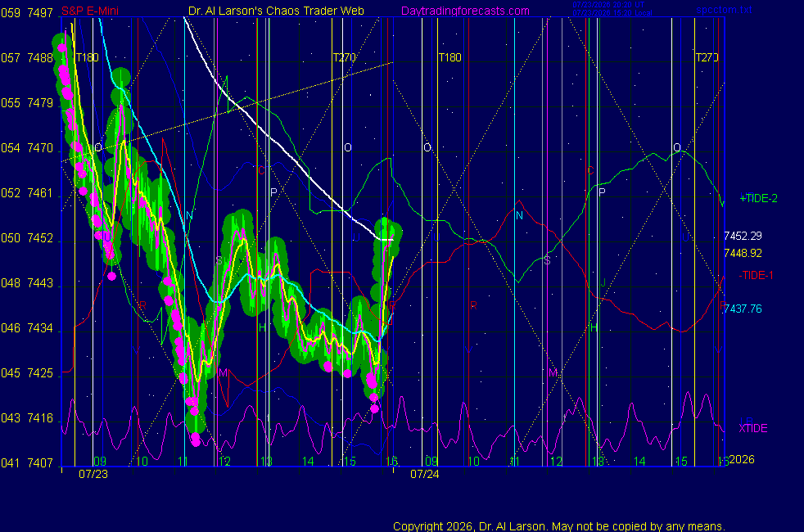Screen dimensions: 804x532
Task: Click the -TIDE-1 legend label
Action: pos(756,275)
